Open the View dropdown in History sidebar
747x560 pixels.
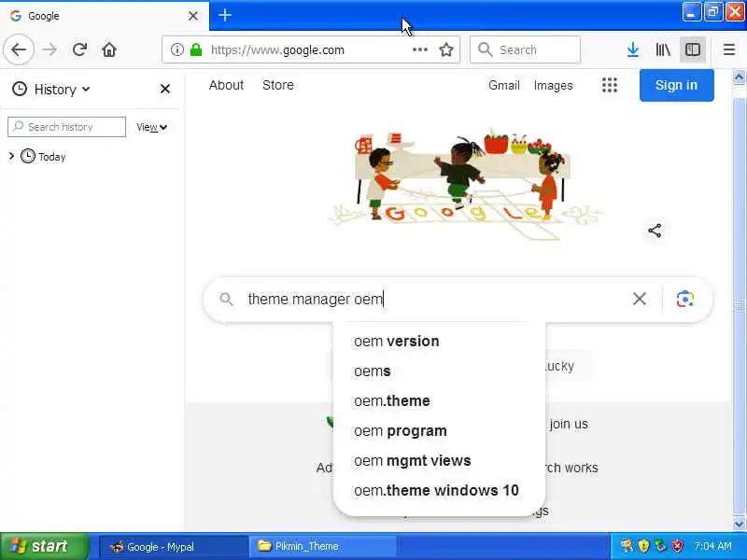coord(151,127)
